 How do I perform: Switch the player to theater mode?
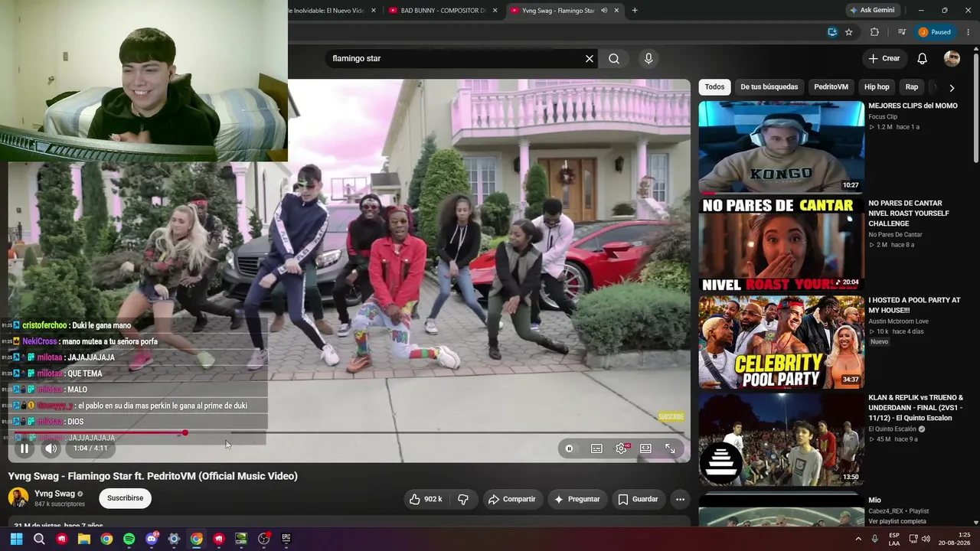[x=645, y=448]
